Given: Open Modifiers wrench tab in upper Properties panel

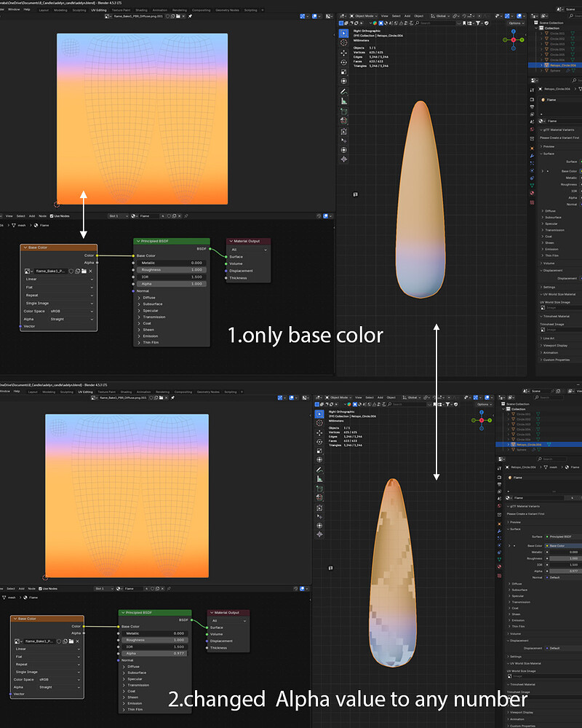Looking at the screenshot, I should (x=532, y=156).
